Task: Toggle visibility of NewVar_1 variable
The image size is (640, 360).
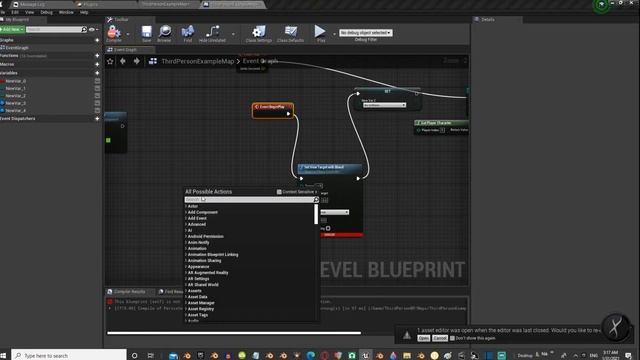Action: click(97, 88)
